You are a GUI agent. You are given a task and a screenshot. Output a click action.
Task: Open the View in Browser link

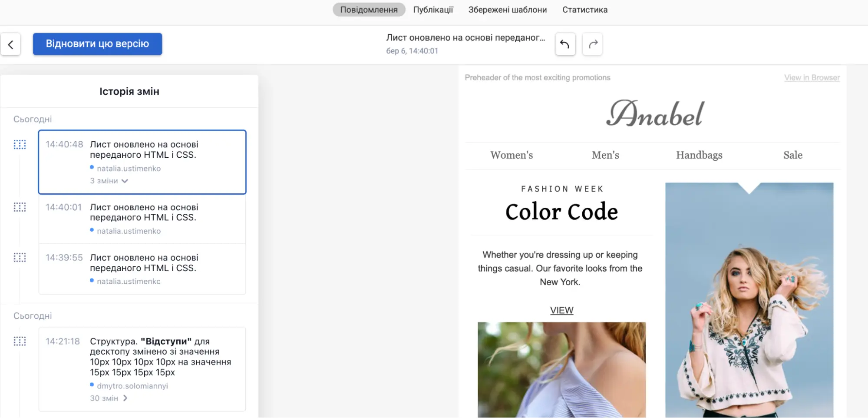(812, 78)
